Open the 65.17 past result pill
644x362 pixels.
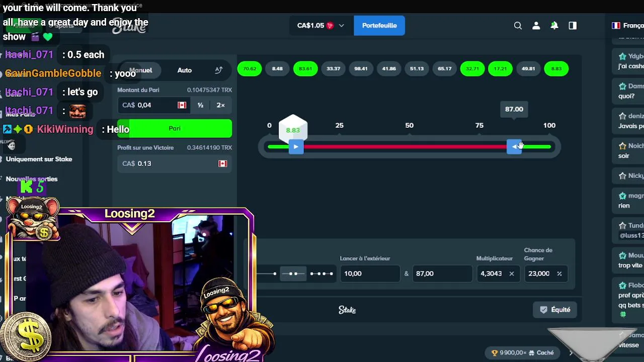(x=445, y=69)
